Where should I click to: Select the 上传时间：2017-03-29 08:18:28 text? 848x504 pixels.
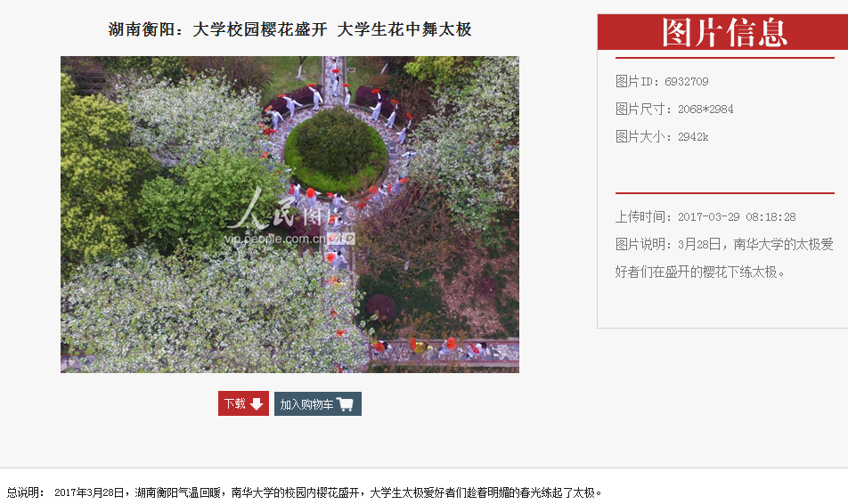[x=705, y=217]
